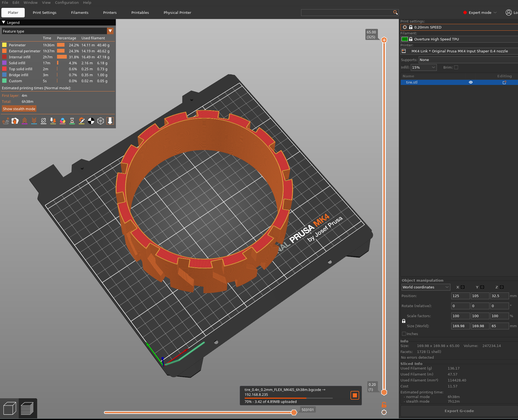Click the Export G-code button
This screenshot has width=518, height=420.
click(x=459, y=411)
